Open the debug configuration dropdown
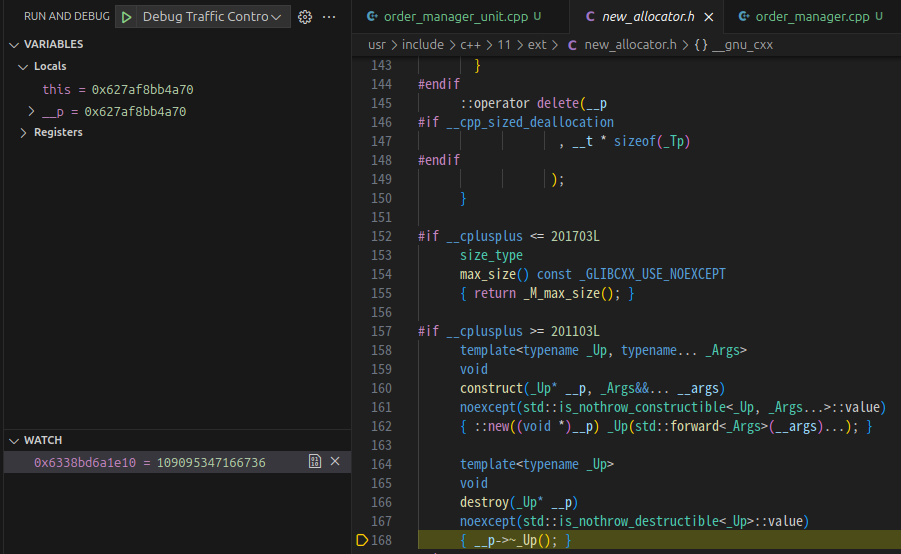Image resolution: width=901 pixels, height=554 pixels. [x=212, y=17]
